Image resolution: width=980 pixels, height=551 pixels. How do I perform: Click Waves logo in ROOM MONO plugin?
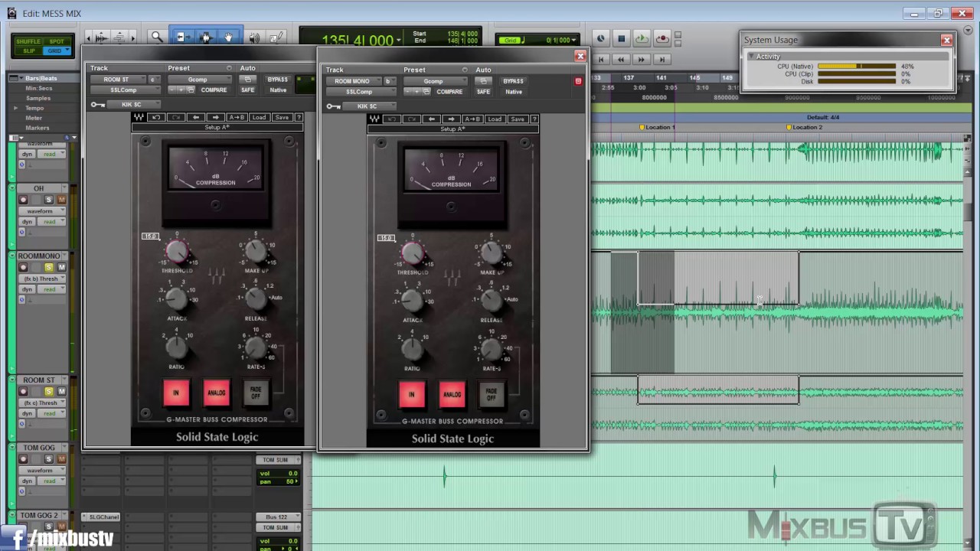click(374, 119)
